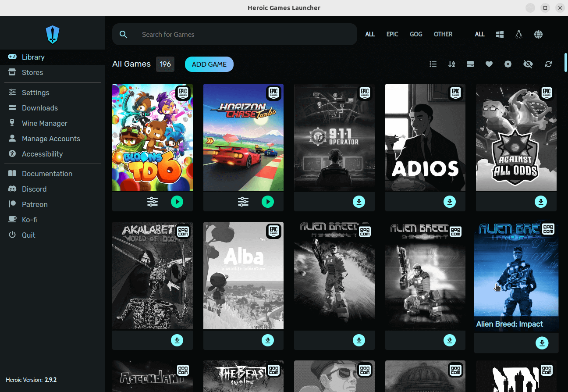Filter library by GOG store

[416, 34]
